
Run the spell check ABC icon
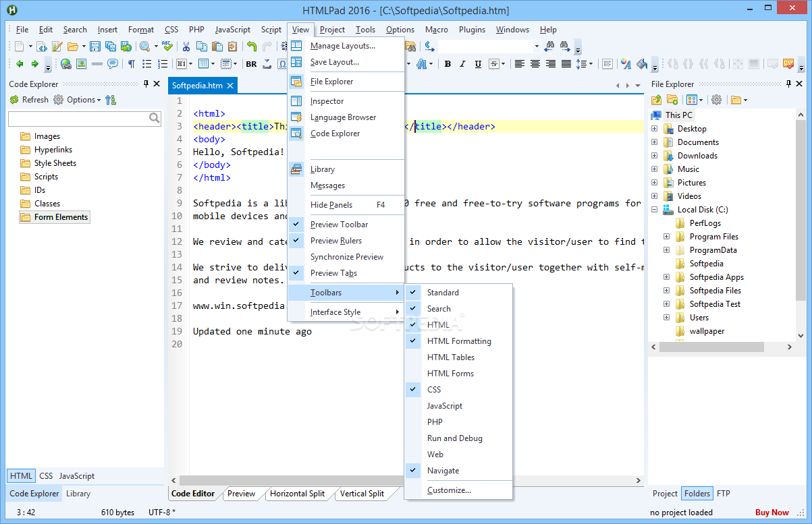167,47
